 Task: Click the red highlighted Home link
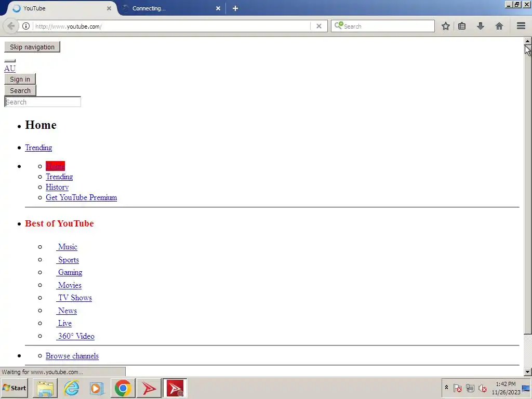tap(55, 166)
